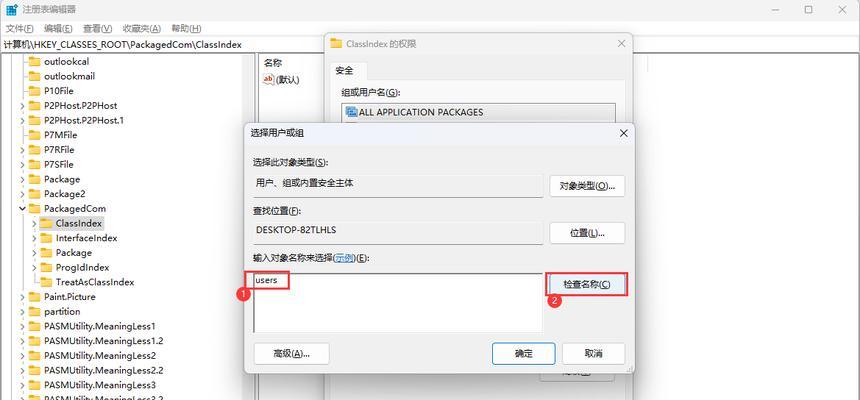Expand the P2PHost.P2PHost tree node
The height and width of the screenshot is (400, 860).
(x=22, y=105)
